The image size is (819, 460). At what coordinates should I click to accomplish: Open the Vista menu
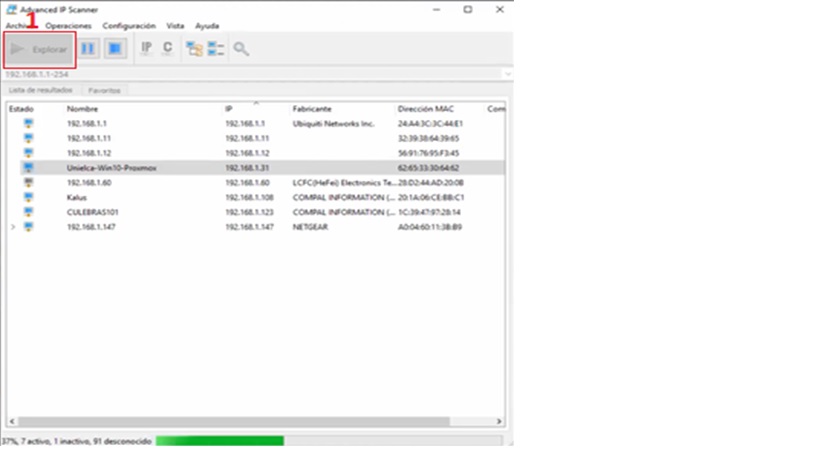click(175, 26)
